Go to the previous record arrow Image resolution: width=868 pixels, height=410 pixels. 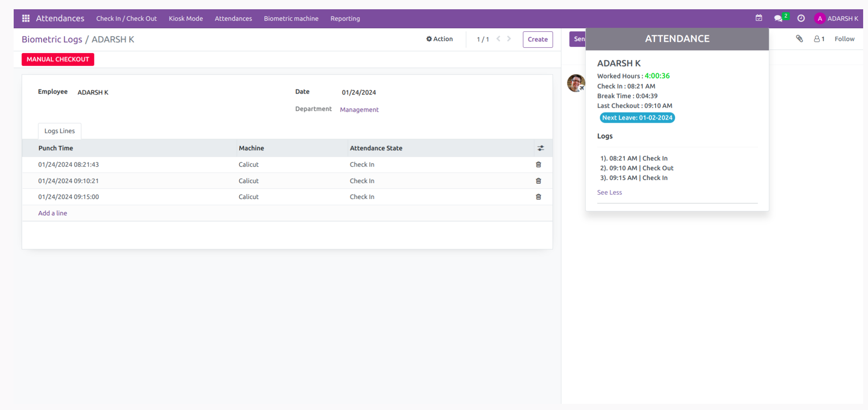498,39
